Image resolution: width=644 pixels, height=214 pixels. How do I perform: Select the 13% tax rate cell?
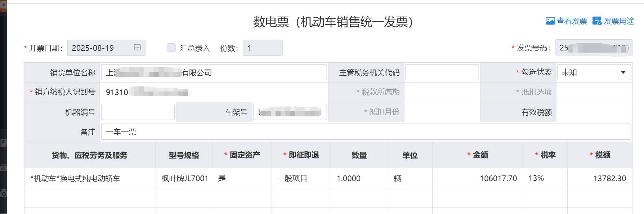[545, 178]
